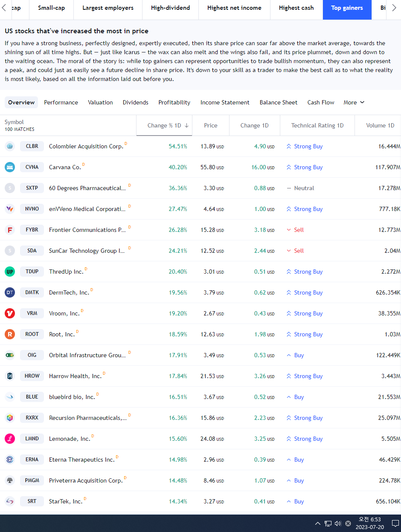Image resolution: width=401 pixels, height=532 pixels.
Task: Open the Lemonade, Inc. company link
Action: tap(70, 439)
